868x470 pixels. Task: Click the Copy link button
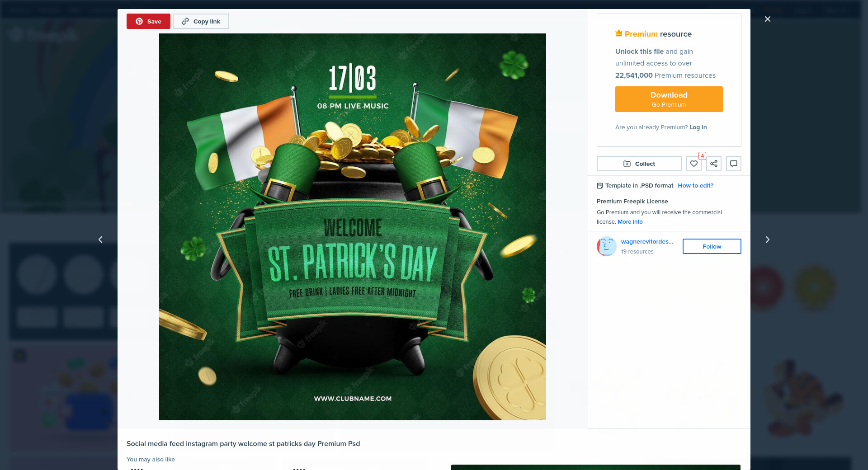[x=201, y=21]
